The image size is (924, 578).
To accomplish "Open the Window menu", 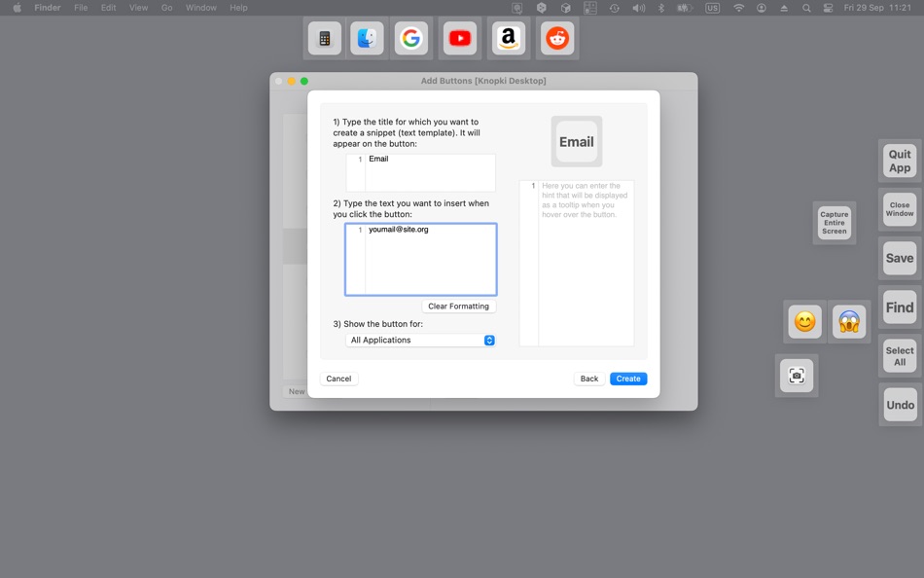I will click(x=201, y=8).
